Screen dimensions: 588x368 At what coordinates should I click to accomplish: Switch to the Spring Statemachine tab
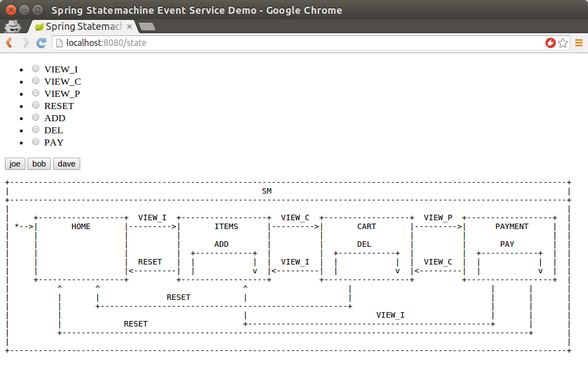pyautogui.click(x=82, y=27)
